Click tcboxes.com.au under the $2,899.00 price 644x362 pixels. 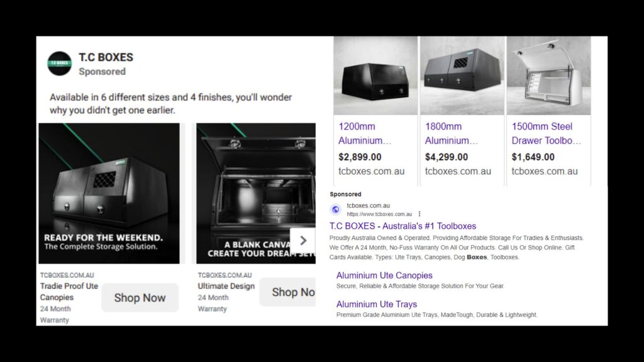pos(371,171)
